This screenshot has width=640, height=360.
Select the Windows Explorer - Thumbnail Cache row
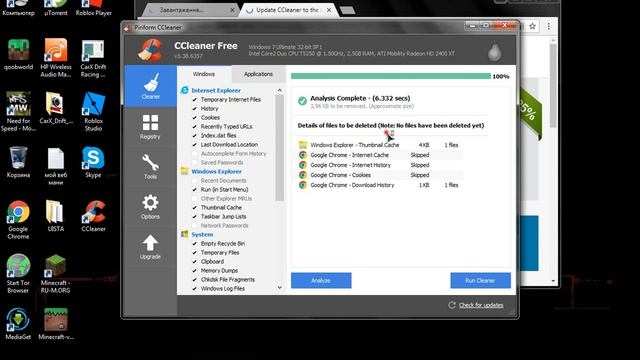380,145
